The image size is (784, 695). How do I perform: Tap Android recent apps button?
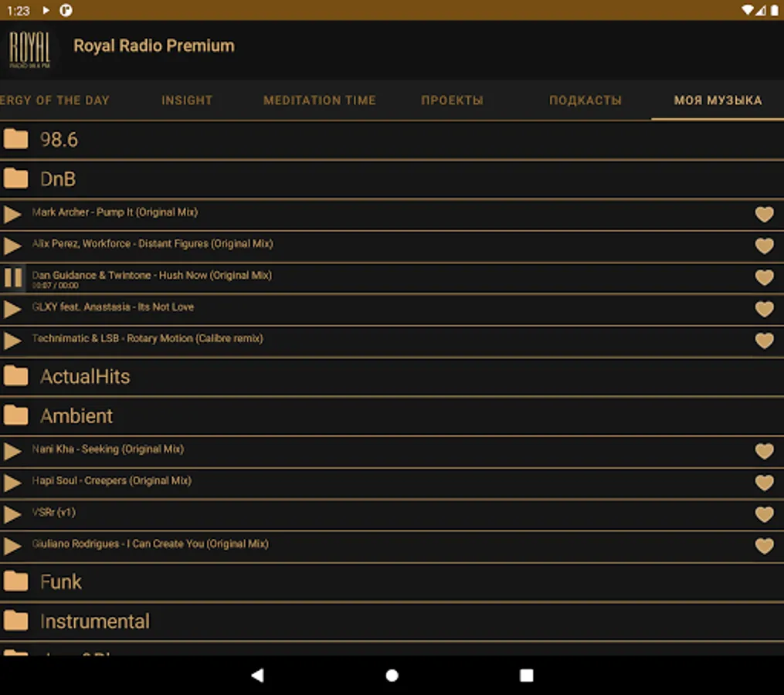pyautogui.click(x=527, y=676)
